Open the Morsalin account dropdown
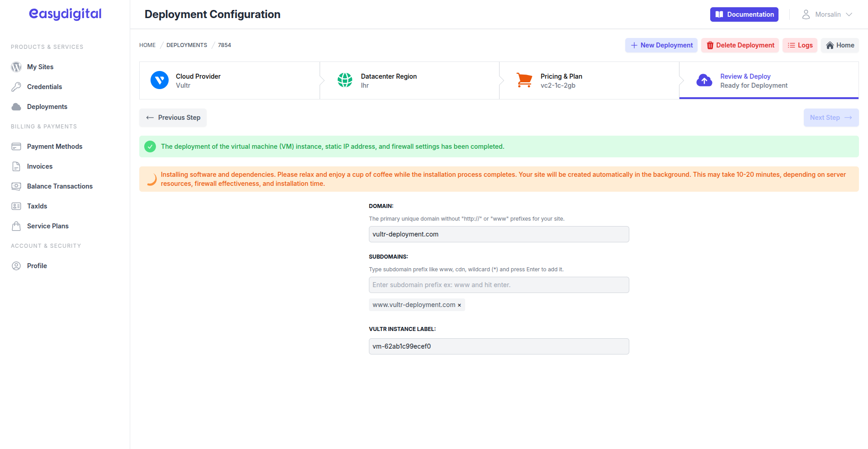The height and width of the screenshot is (449, 868). (x=827, y=14)
